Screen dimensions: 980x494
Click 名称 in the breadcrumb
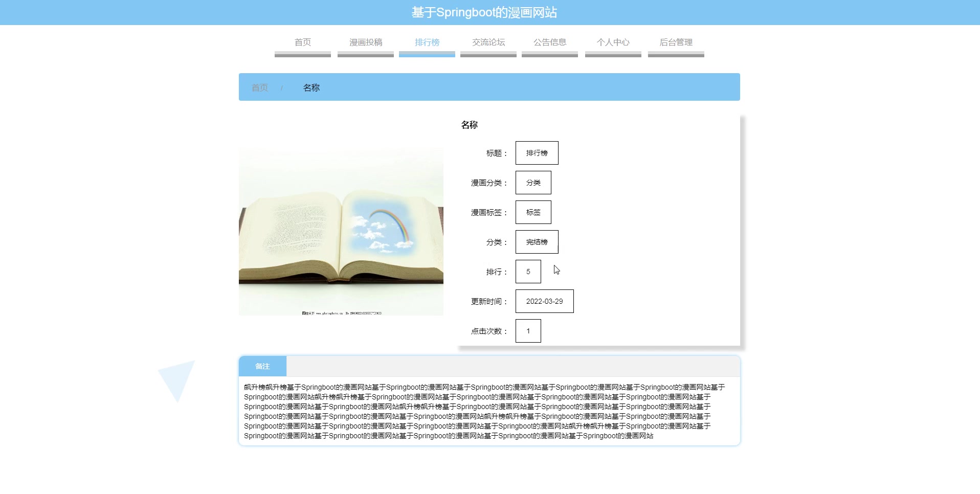tap(310, 87)
